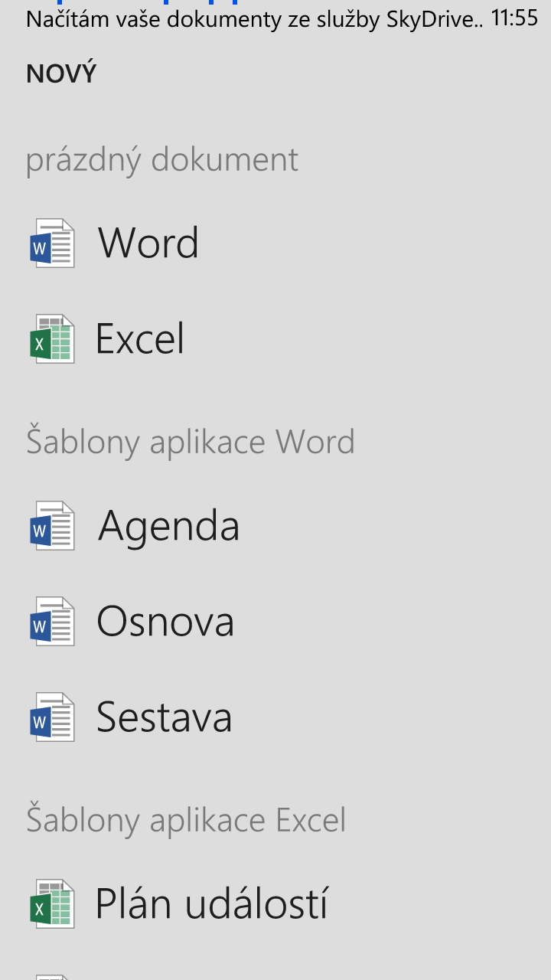Tap the Excel icon beside Plán událostí
The height and width of the screenshot is (980, 551).
click(x=52, y=904)
